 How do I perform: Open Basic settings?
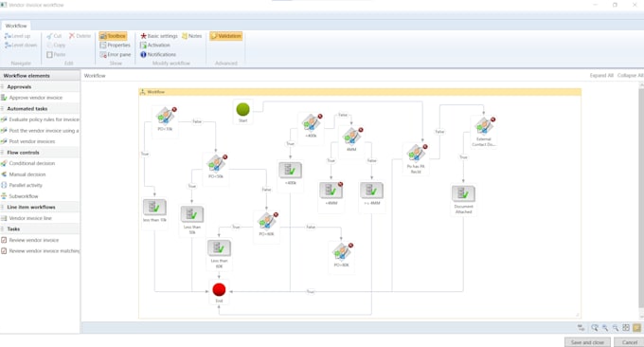[159, 36]
